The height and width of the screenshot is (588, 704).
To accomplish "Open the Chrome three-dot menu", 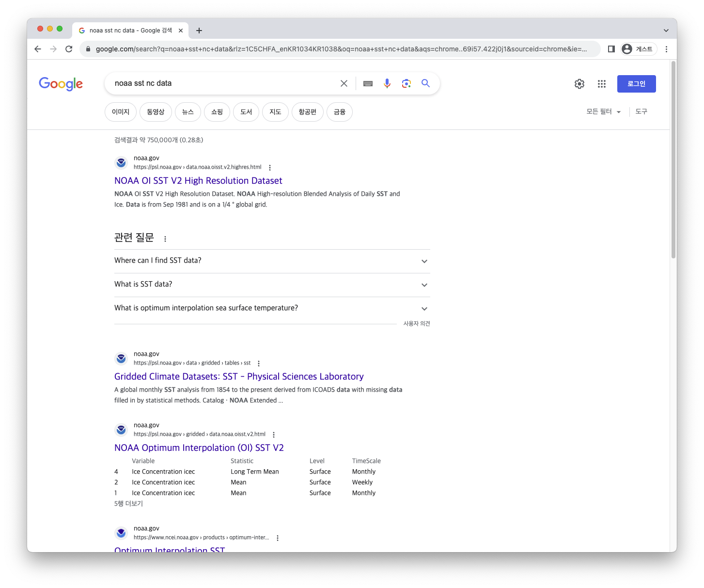I will tap(666, 49).
